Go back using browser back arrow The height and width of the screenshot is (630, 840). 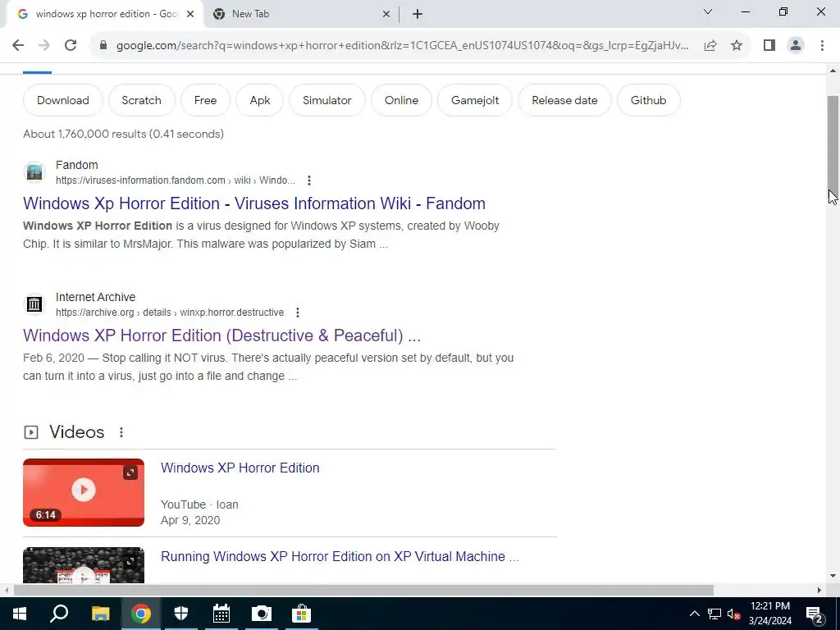coord(18,45)
